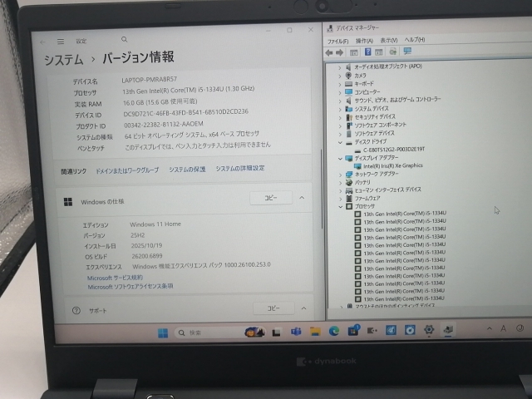Click scan for hardware changes monitor icon
Screen dimensions: 532x399
(407, 52)
